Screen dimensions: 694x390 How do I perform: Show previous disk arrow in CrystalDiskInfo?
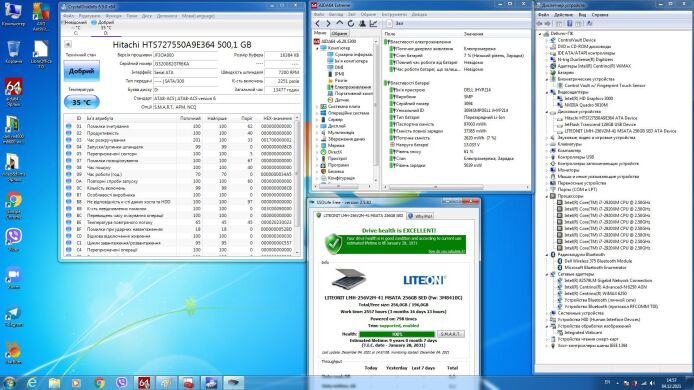pyautogui.click(x=68, y=44)
